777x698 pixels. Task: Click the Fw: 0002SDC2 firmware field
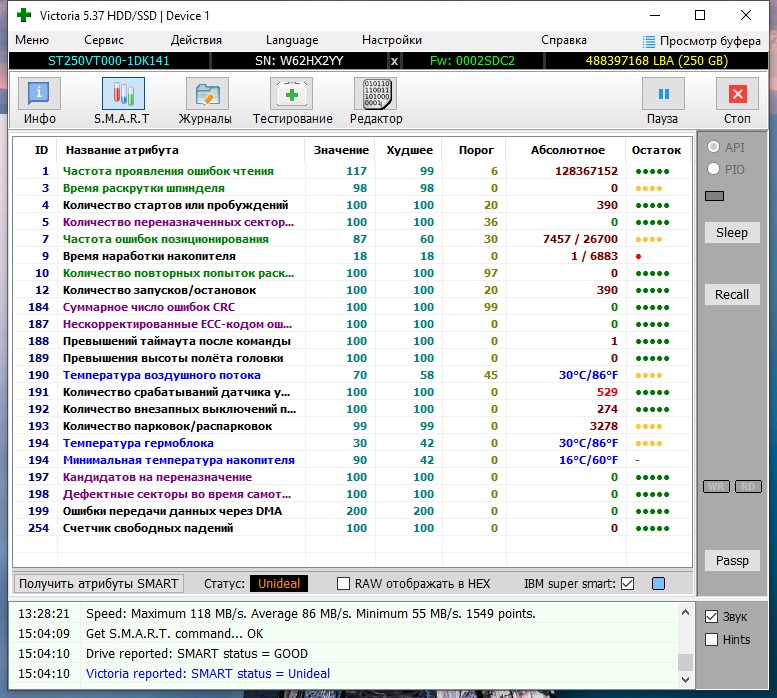click(x=472, y=61)
